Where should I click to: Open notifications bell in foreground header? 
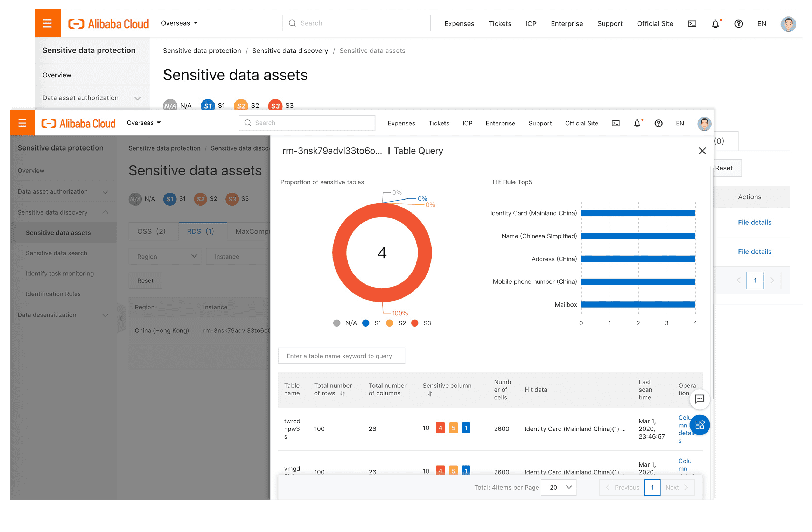point(637,123)
